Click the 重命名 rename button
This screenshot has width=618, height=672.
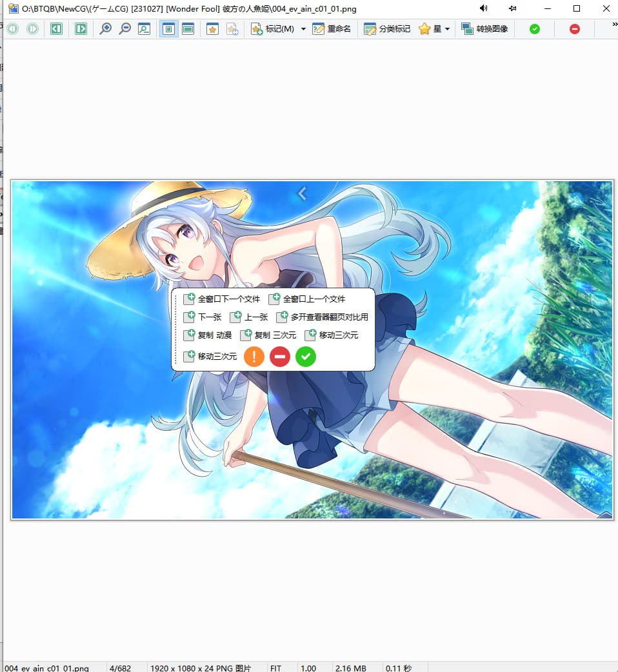pyautogui.click(x=332, y=29)
